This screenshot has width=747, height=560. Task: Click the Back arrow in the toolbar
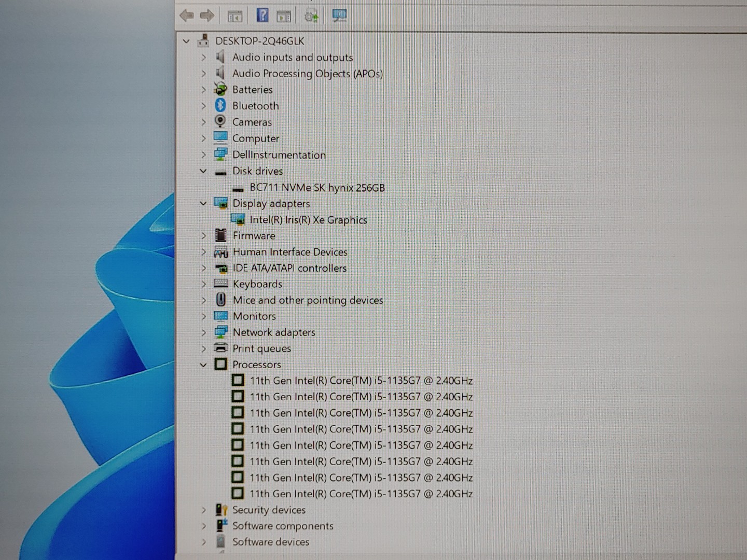point(186,16)
